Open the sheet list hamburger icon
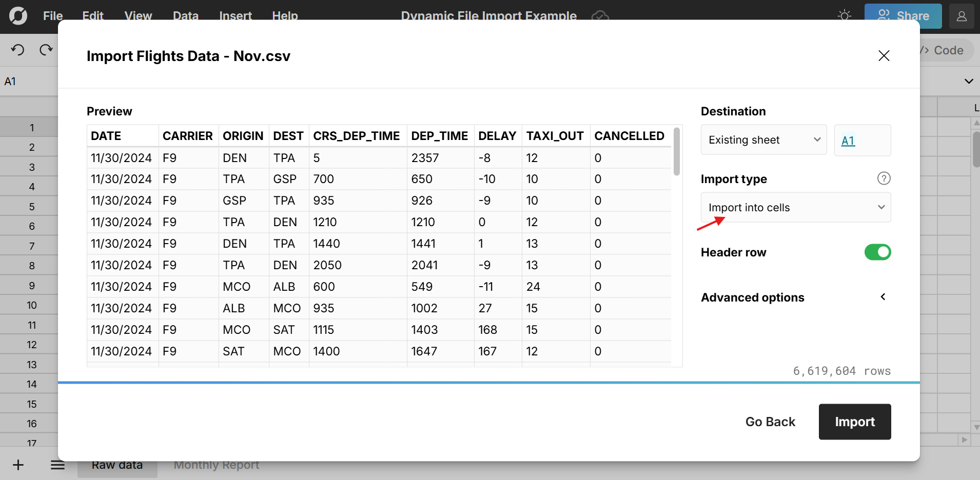Screen dimensions: 980x480 coord(57,465)
